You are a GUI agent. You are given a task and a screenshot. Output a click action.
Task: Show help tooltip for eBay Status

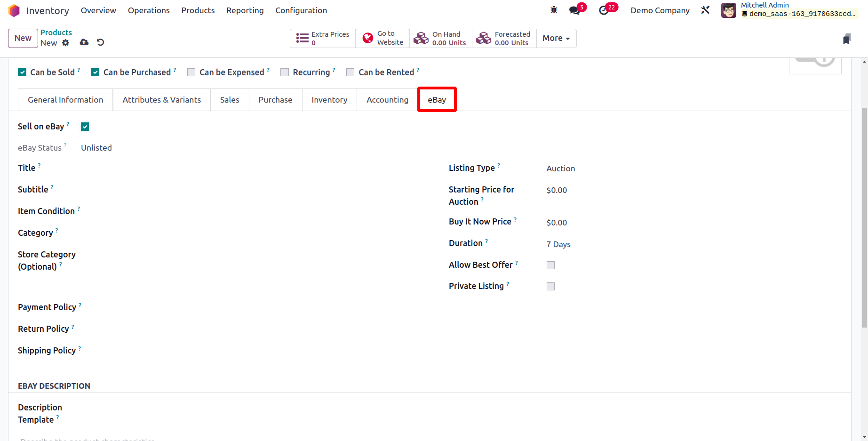point(65,145)
